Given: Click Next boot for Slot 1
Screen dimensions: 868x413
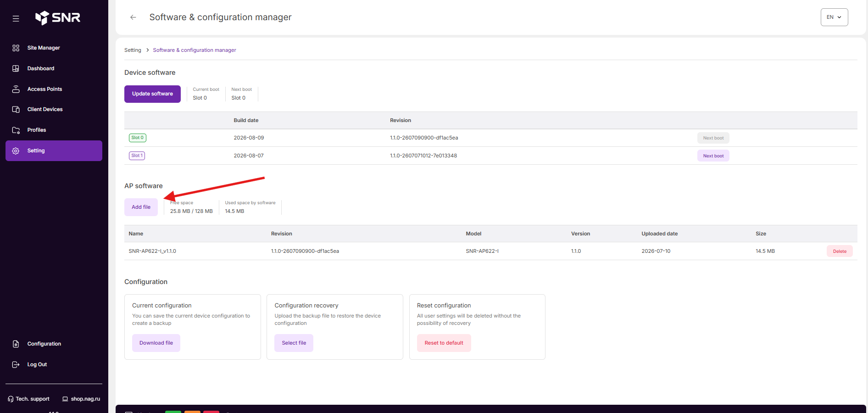Looking at the screenshot, I should click(713, 156).
